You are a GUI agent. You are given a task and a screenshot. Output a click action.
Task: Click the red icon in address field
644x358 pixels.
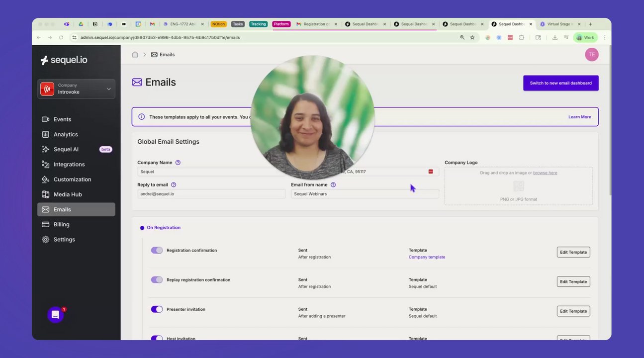[x=431, y=172]
